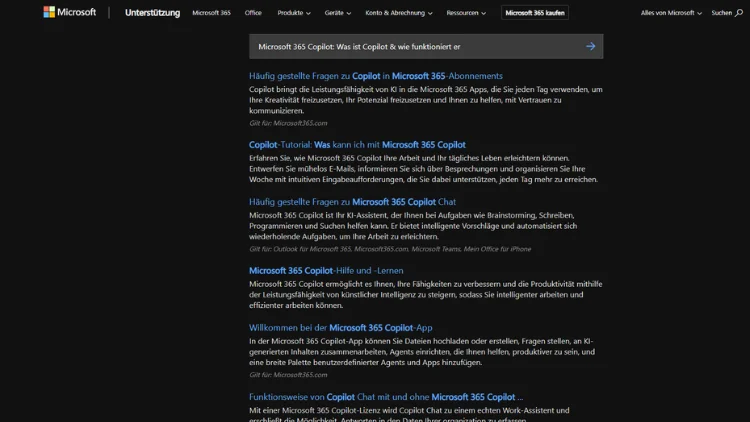Expand the Produkte dropdown menu
The image size is (750, 422).
point(294,13)
